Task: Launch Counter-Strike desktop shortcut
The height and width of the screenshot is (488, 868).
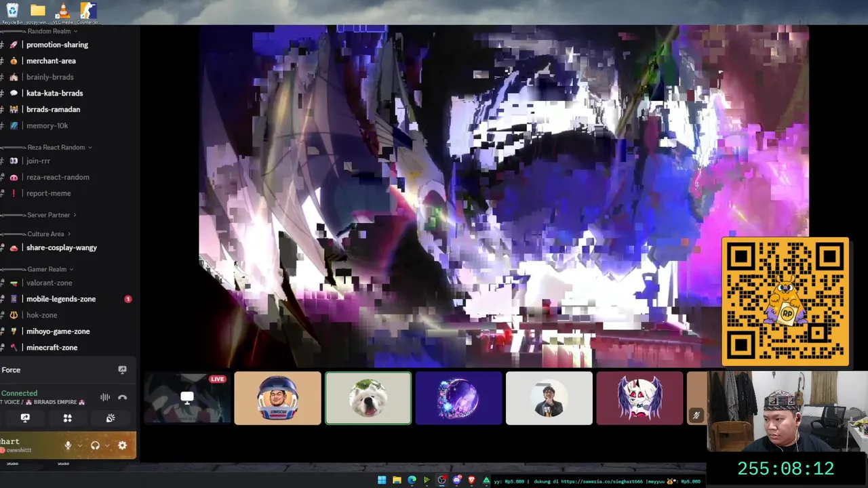Action: [87, 13]
